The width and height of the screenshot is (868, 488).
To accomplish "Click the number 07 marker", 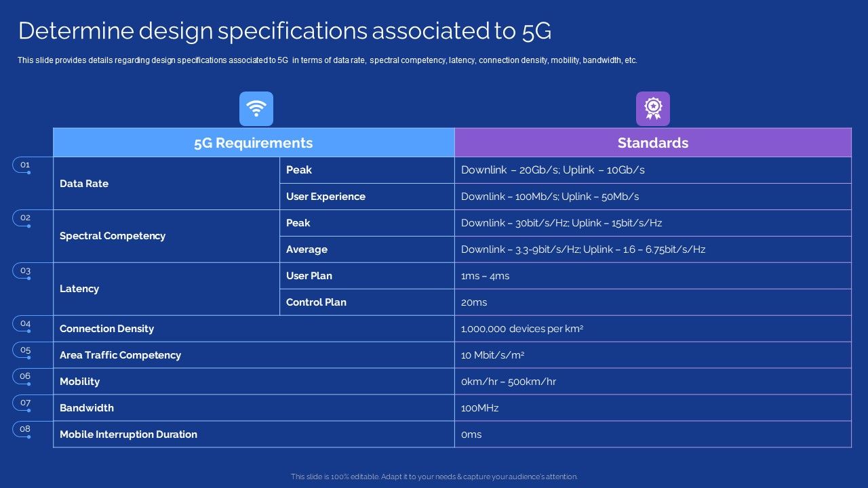I will (25, 403).
